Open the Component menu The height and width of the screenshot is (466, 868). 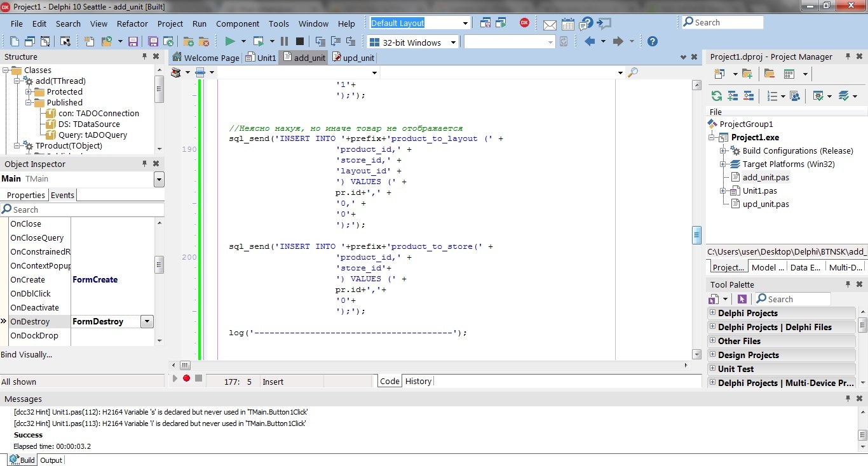point(238,23)
